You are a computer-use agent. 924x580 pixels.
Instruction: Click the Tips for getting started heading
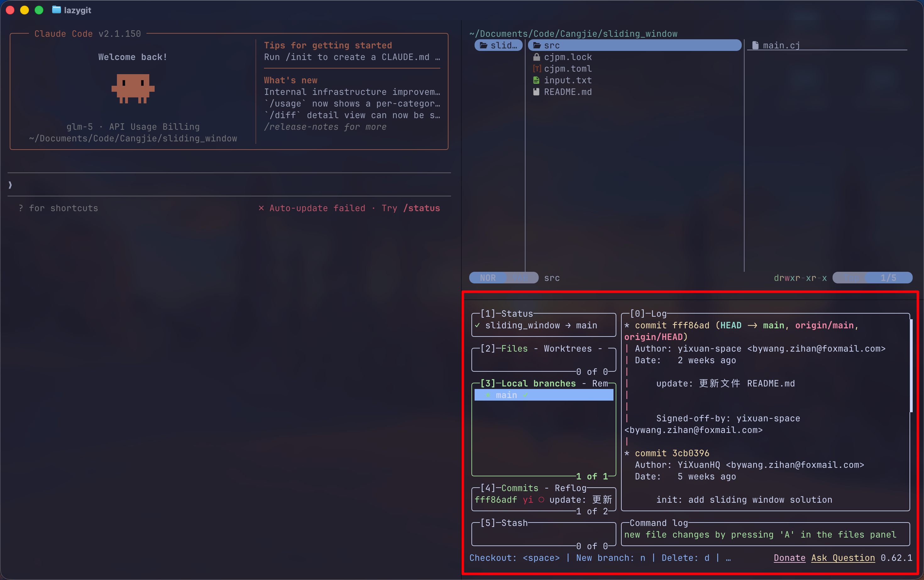coord(328,45)
